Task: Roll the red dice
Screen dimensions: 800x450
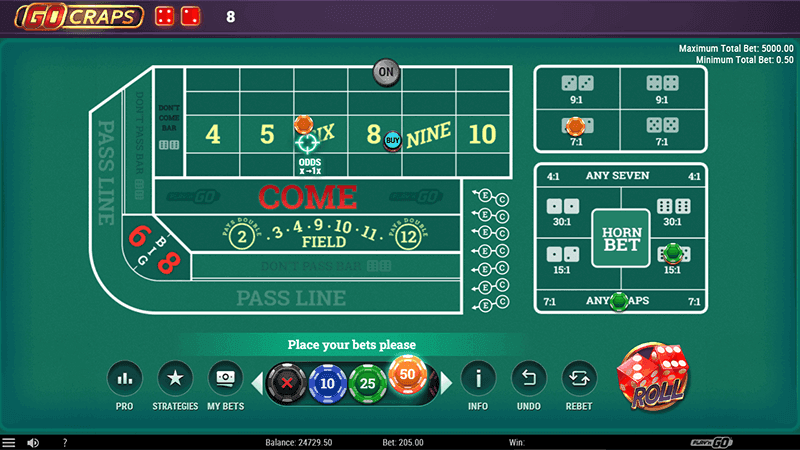Action: tap(654, 377)
